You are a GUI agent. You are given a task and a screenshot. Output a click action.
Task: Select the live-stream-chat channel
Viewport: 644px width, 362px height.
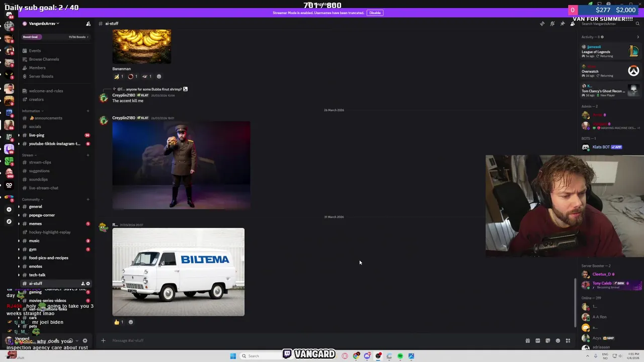[55, 188]
